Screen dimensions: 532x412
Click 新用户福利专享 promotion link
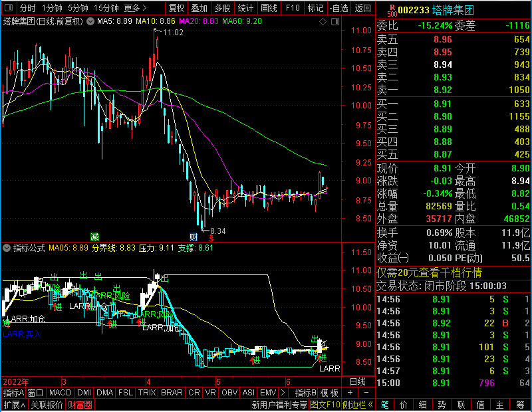click(x=279, y=405)
